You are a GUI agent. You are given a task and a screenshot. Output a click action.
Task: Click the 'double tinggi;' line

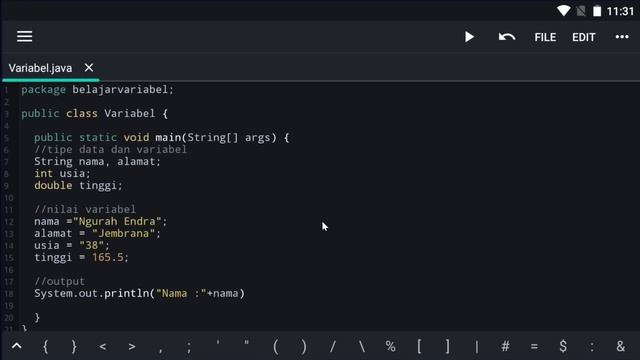coord(78,185)
